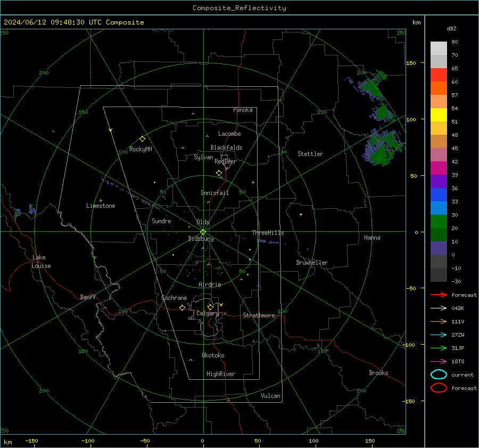Select the cyan 27ZW arrow symbol

pos(439,335)
